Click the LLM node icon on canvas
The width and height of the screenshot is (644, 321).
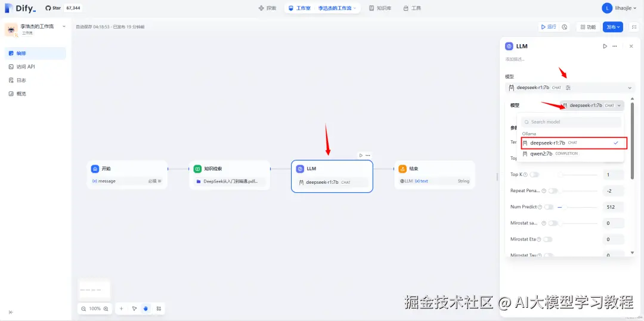tap(300, 169)
